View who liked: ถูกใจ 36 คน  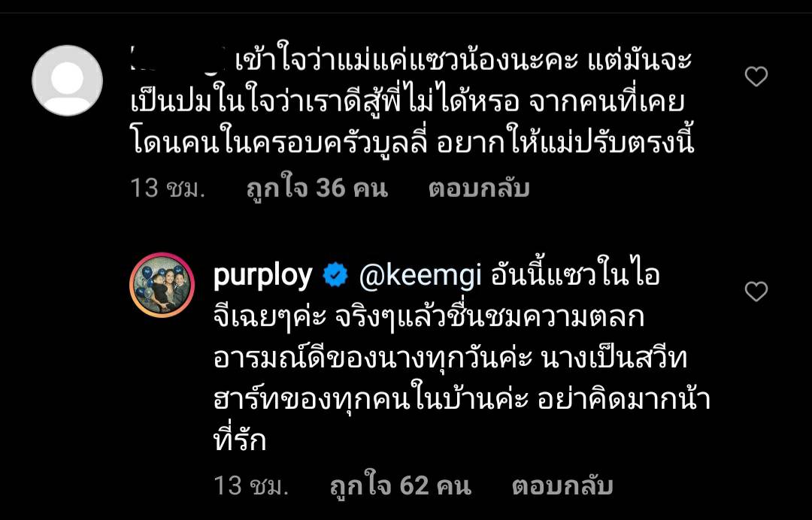point(317,188)
